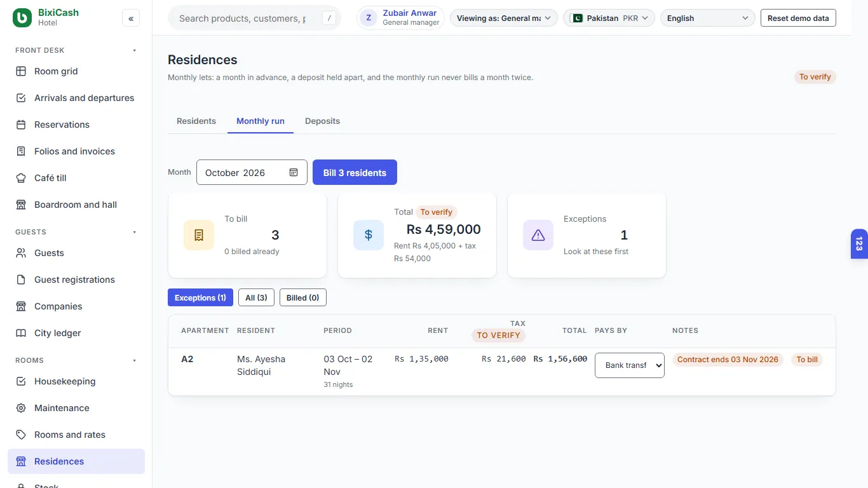Open the Pakistan PKR currency dropdown
The width and height of the screenshot is (868, 488).
point(609,18)
